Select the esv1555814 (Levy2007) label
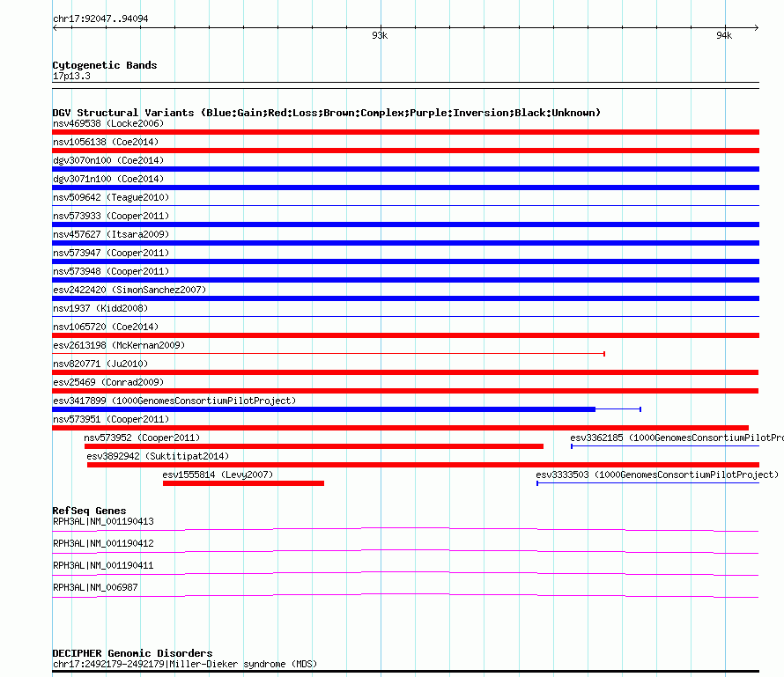The image size is (784, 677). 218,475
